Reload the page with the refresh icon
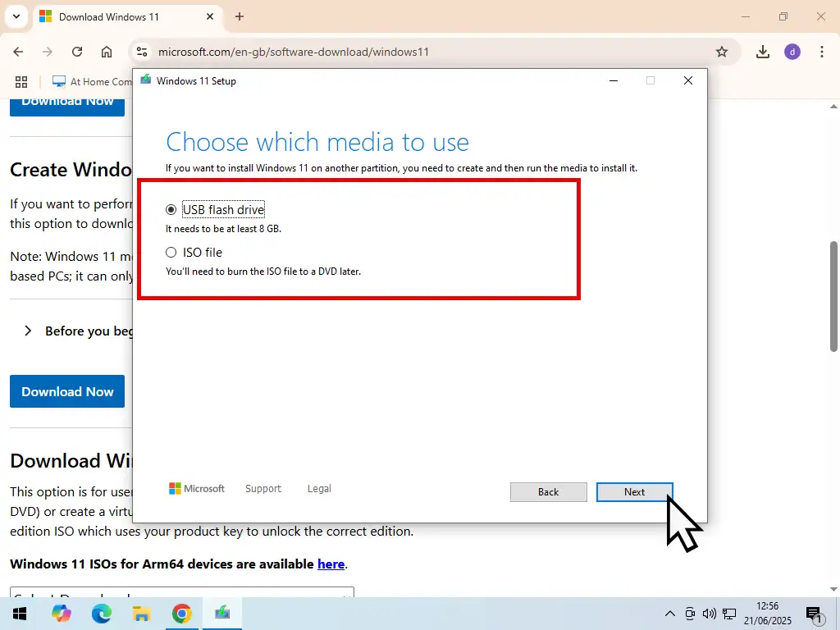 [x=77, y=52]
